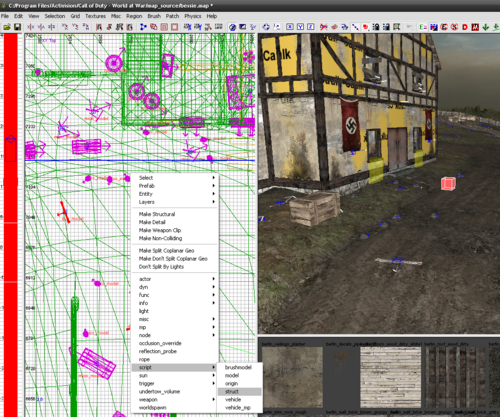Toggle the crossed-out E filter button
This screenshot has width=500, height=417.
coord(444,27)
